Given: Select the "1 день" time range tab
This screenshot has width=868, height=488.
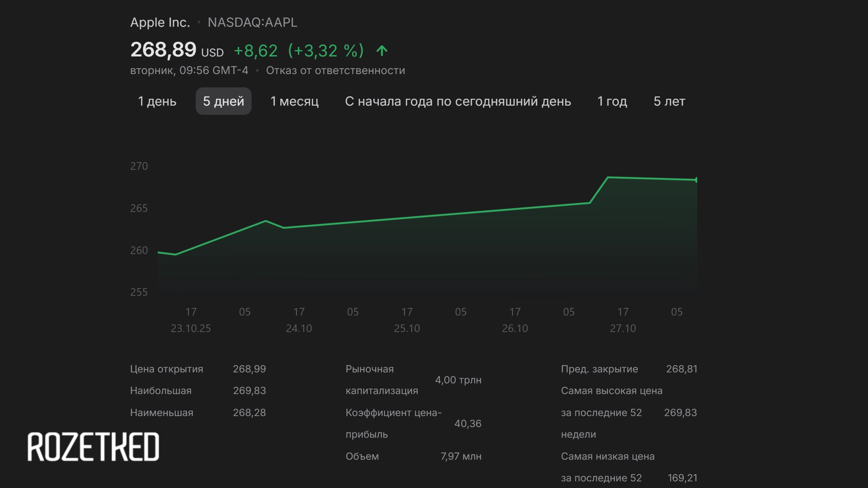Looking at the screenshot, I should pos(157,101).
